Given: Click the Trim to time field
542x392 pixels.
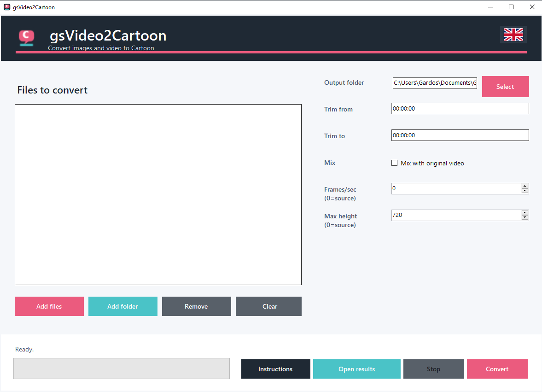Looking at the screenshot, I should point(460,135).
